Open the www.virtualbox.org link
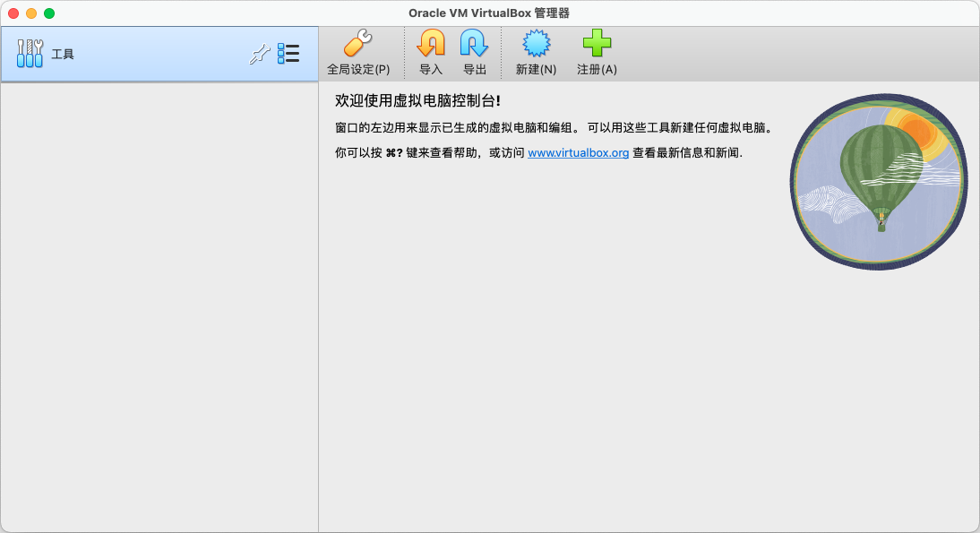This screenshot has width=980, height=533. pyautogui.click(x=578, y=152)
